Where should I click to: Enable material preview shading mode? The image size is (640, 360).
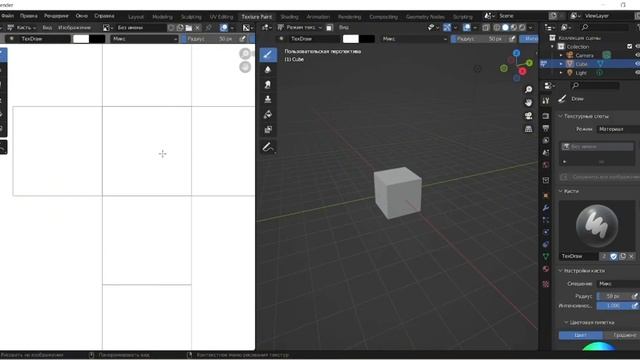click(x=514, y=28)
